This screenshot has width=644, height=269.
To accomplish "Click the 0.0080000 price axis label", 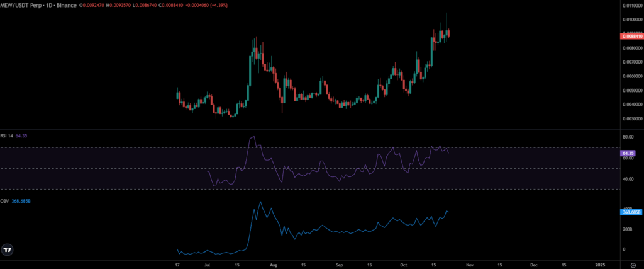I will coord(631,48).
